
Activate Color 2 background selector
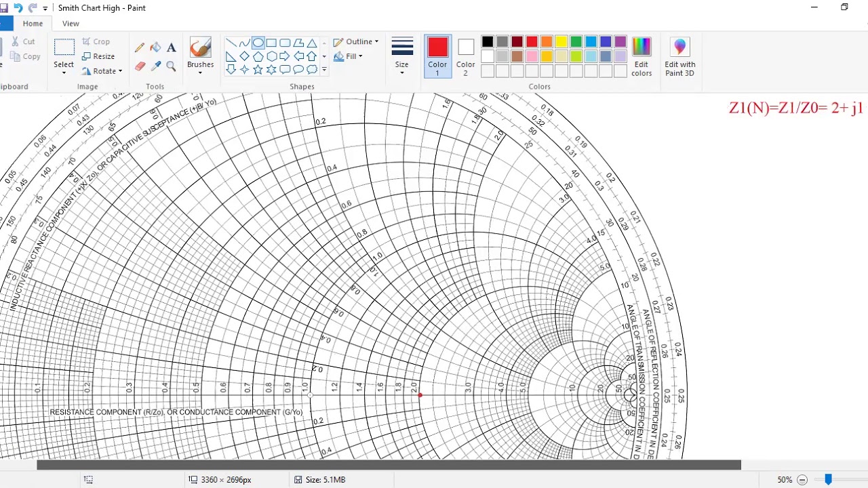coord(465,56)
